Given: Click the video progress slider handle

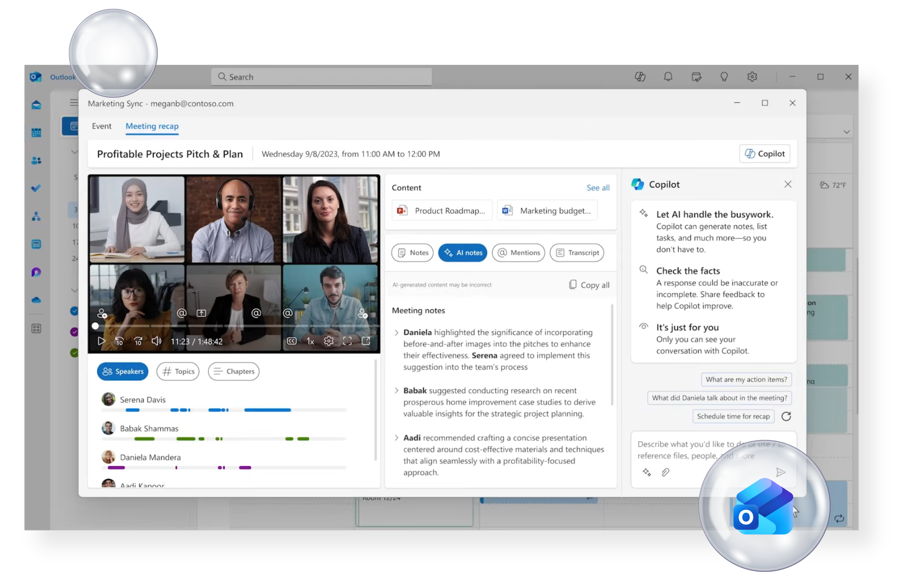Looking at the screenshot, I should pyautogui.click(x=95, y=326).
